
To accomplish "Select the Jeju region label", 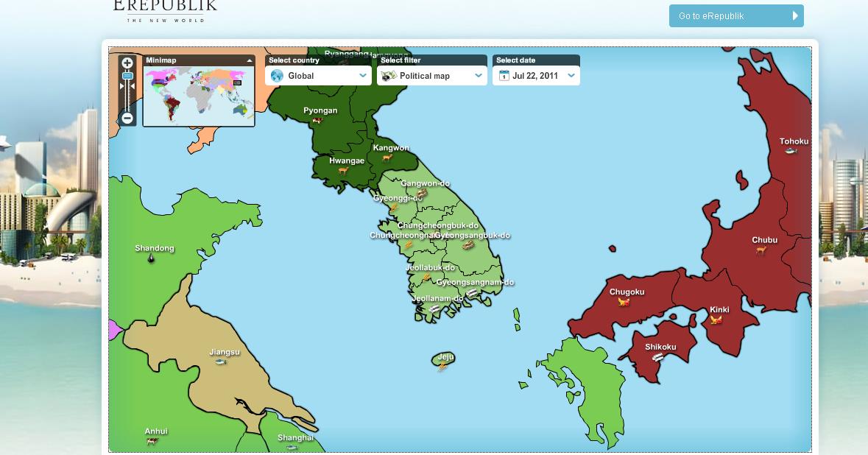I will [x=445, y=357].
